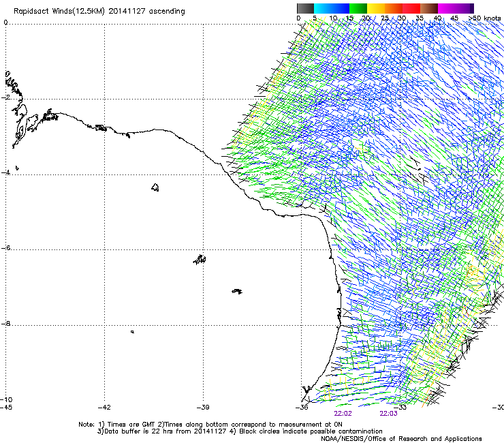Click the blue 10-15 knots legend segment
This screenshot has width=504, height=443.
click(341, 8)
